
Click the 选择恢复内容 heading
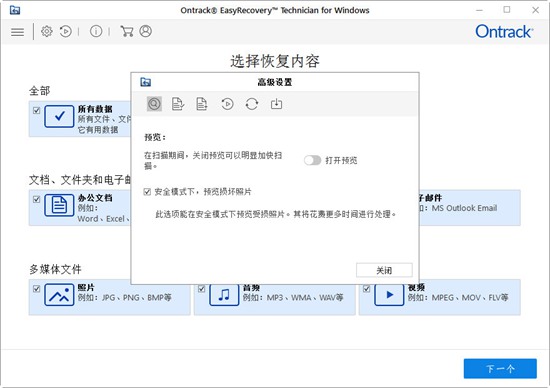[x=275, y=61]
